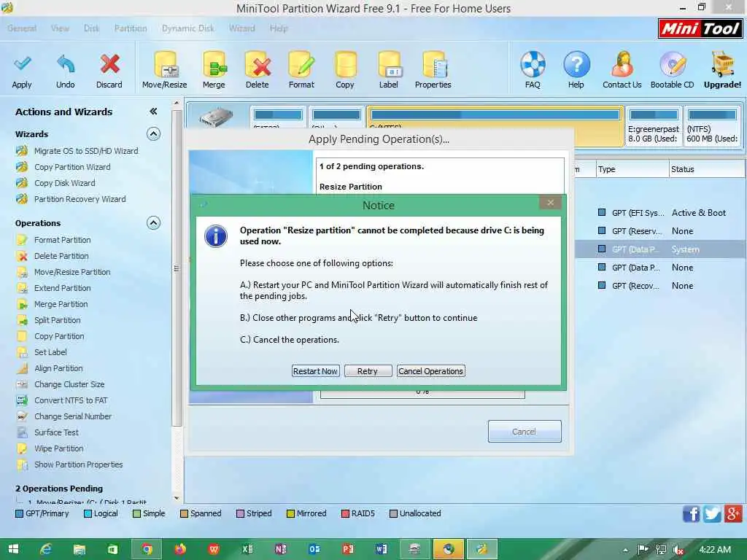Image resolution: width=747 pixels, height=560 pixels.
Task: Select the 600 MB NTFS partition block
Action: 712,125
